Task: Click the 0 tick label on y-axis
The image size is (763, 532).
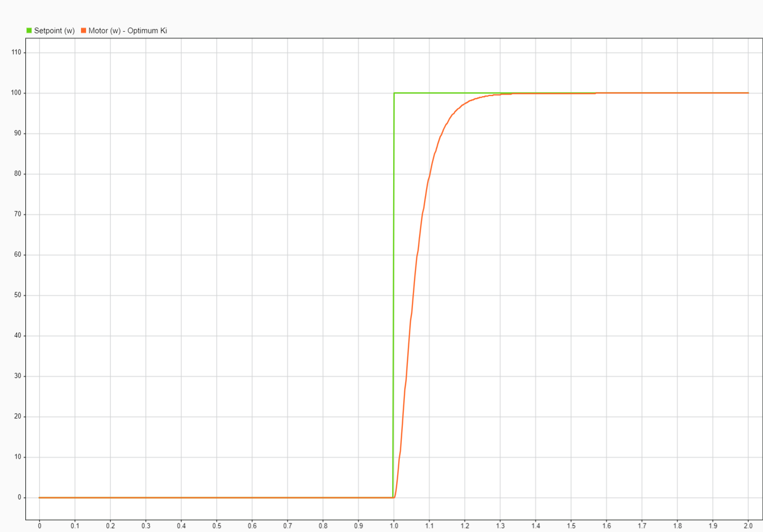Action: click(20, 498)
